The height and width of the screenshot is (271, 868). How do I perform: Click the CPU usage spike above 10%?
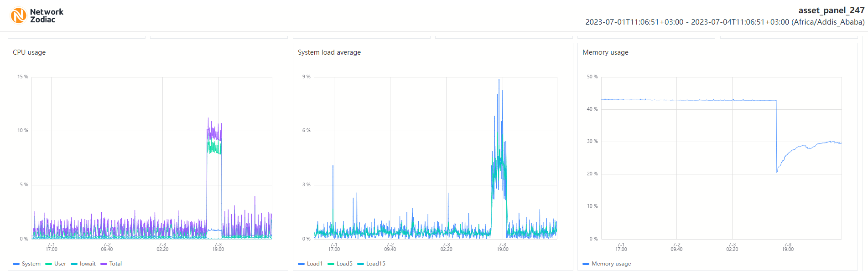click(208, 119)
